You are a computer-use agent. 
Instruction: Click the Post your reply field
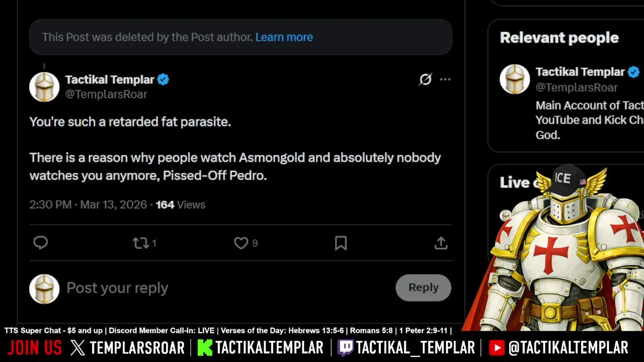(x=226, y=288)
